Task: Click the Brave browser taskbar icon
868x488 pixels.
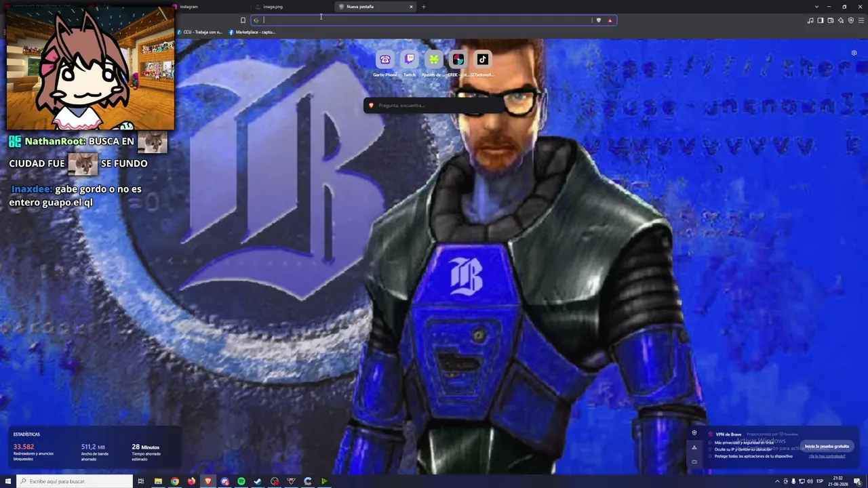Action: pyautogui.click(x=208, y=481)
